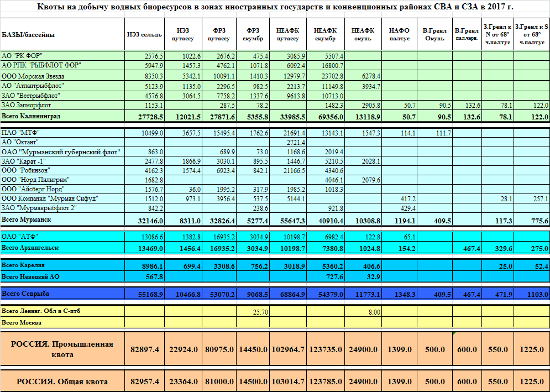Screen dimensions: 550x392
Task: Select cell 16935.2 in the ОАО АТФ row
Action: coord(219,237)
